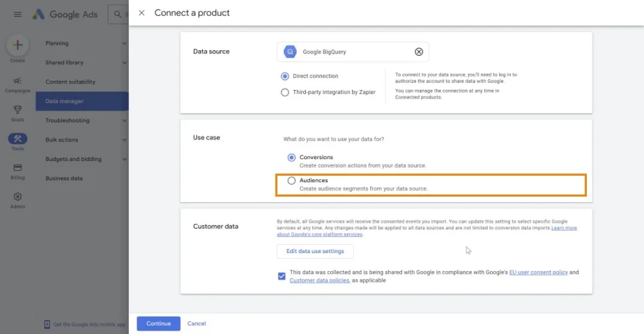Choose Third-party integration by Zapier
The image size is (644, 334).
(x=284, y=93)
